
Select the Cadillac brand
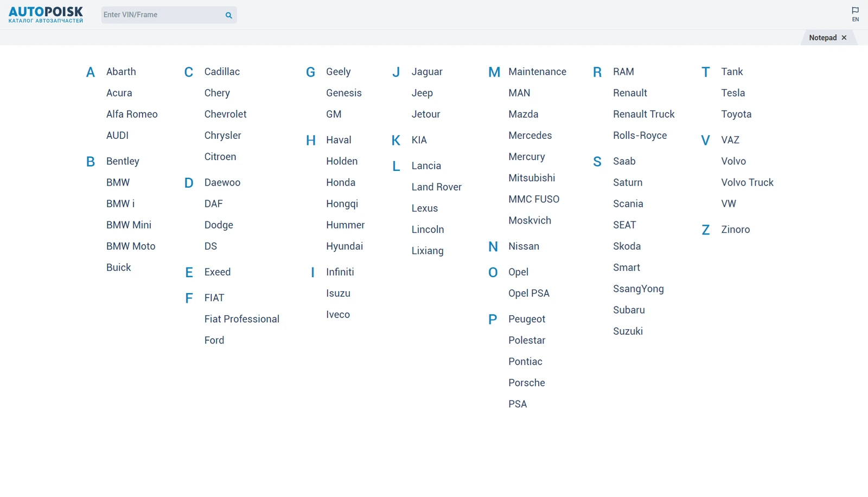coord(222,72)
